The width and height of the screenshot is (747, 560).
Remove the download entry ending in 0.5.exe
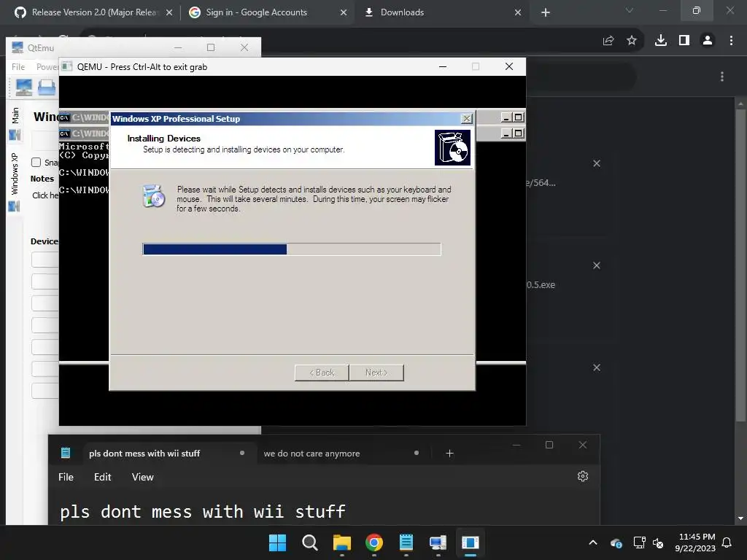pos(597,265)
